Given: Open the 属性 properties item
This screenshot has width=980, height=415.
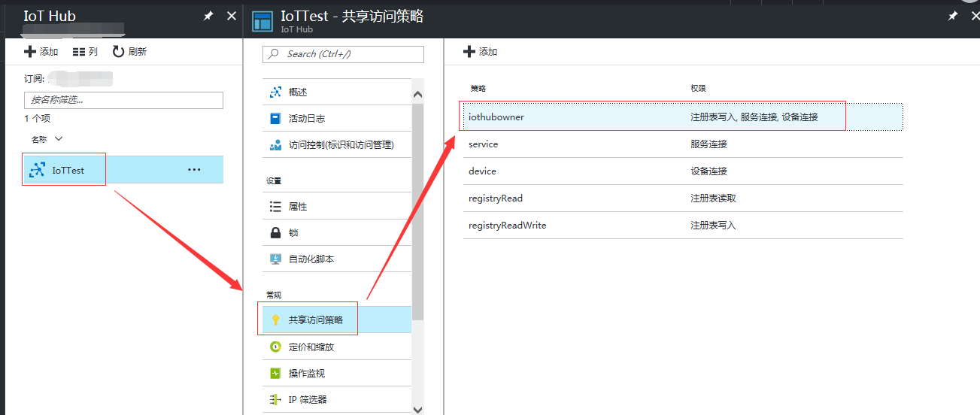Looking at the screenshot, I should [x=338, y=206].
